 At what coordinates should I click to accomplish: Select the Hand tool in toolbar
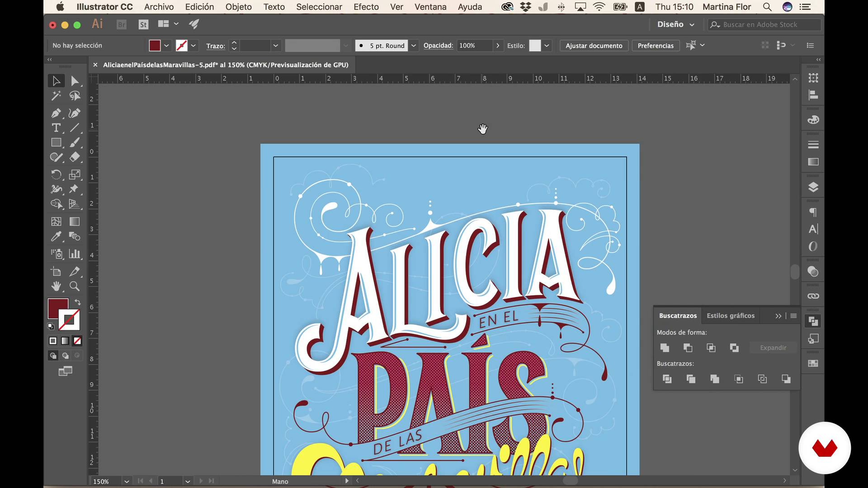pyautogui.click(x=56, y=286)
